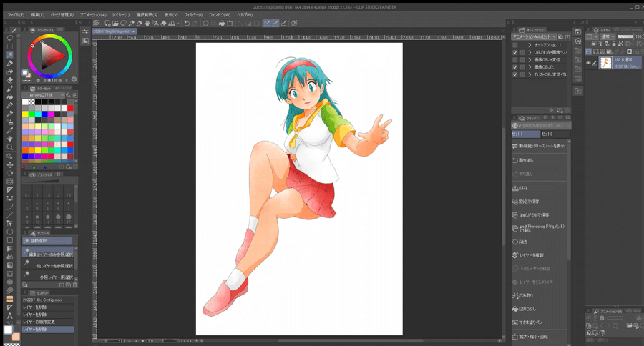
Task: Open the フィルター(I) menu
Action: pyautogui.click(x=193, y=14)
